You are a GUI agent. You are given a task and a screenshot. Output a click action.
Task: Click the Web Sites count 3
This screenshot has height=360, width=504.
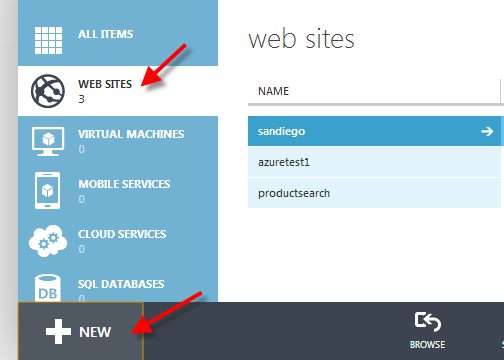(81, 99)
